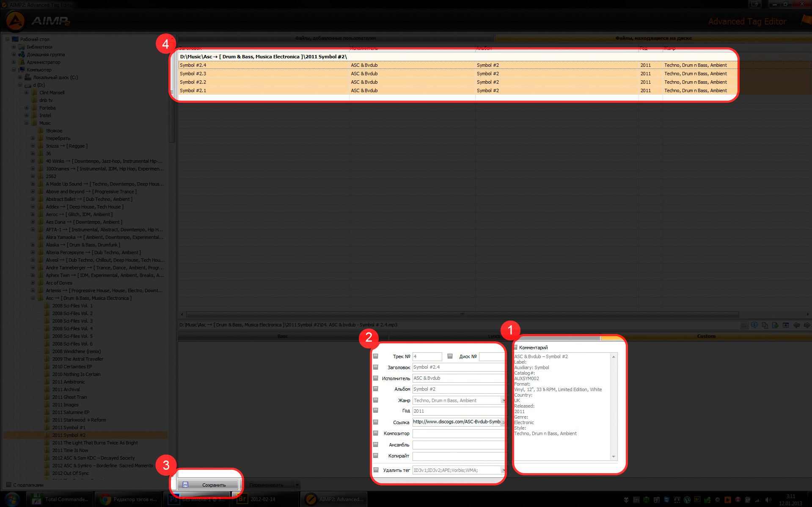This screenshot has height=507, width=812.
Task: Click the window star icon in the file toolbar
Action: point(786,325)
